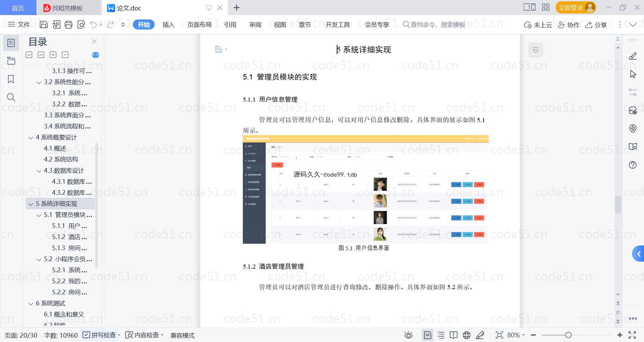Switch to page layout view icon in status bar
The image size is (644, 342).
(x=428, y=335)
